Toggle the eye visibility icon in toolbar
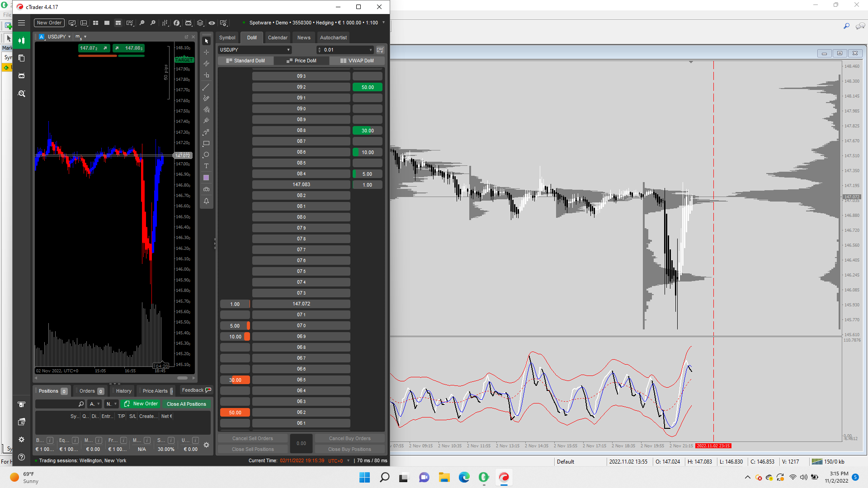 pyautogui.click(x=212, y=23)
